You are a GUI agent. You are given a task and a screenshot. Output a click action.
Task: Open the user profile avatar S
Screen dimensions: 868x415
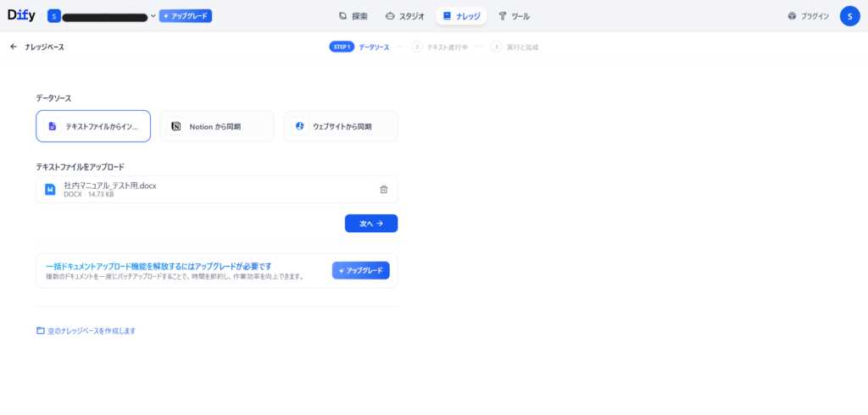click(849, 16)
